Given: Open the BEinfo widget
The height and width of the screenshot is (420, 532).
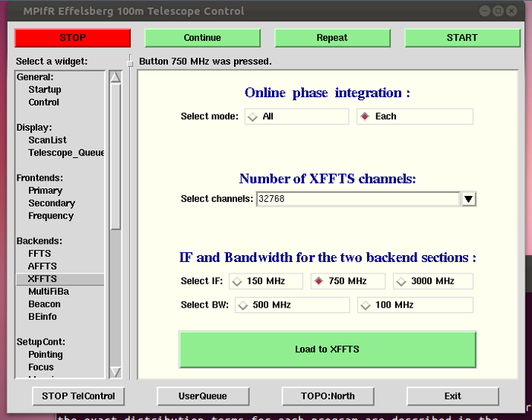Looking at the screenshot, I should pos(43,317).
